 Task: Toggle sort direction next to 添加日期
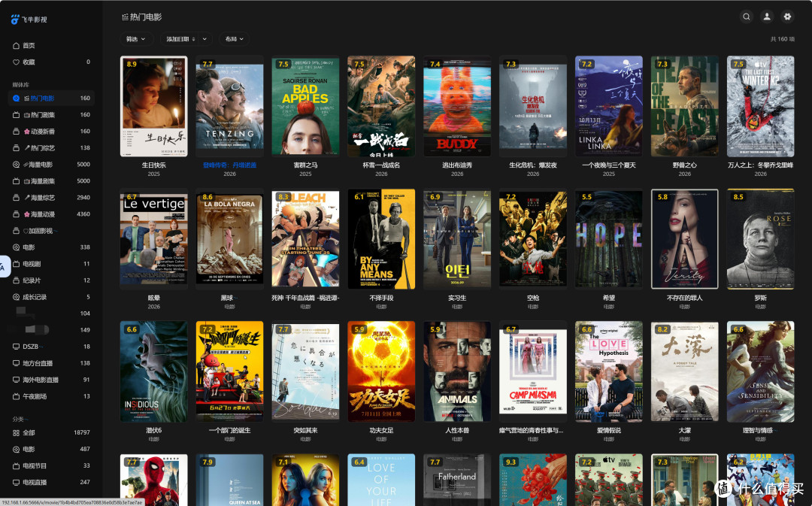coord(194,39)
